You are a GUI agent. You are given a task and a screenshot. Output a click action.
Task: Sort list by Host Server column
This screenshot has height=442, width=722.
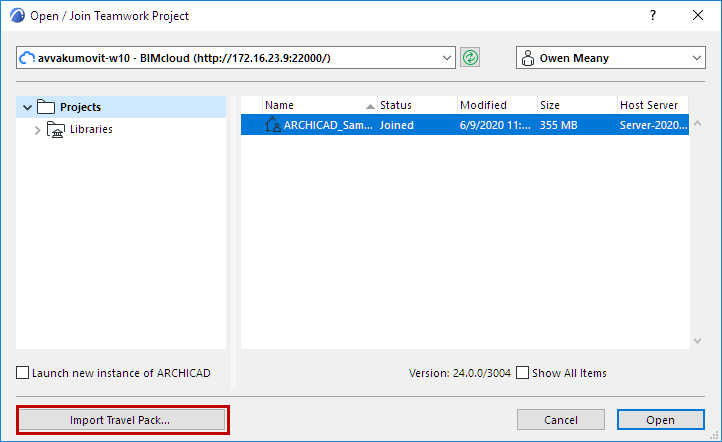click(x=652, y=105)
